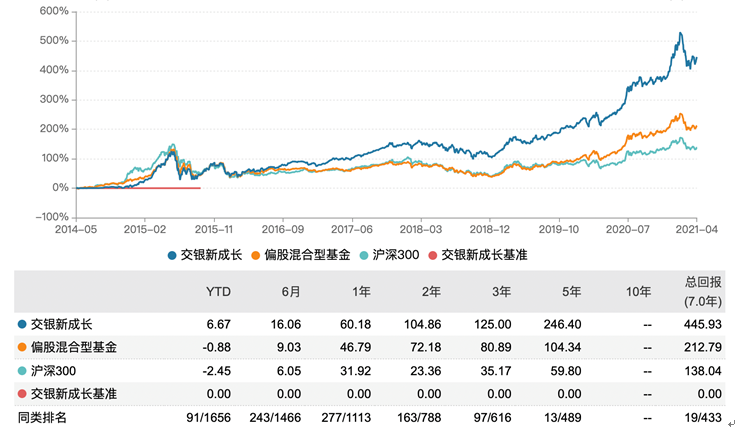This screenshot has width=736, height=431.
Task: Click y-axis label 300%
Action: 54,99
